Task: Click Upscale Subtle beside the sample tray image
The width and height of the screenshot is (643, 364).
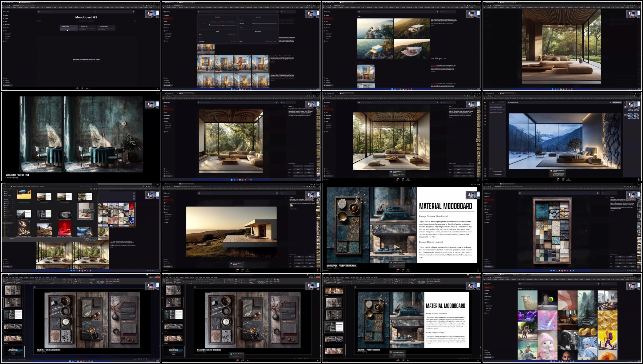Action: pos(620,260)
